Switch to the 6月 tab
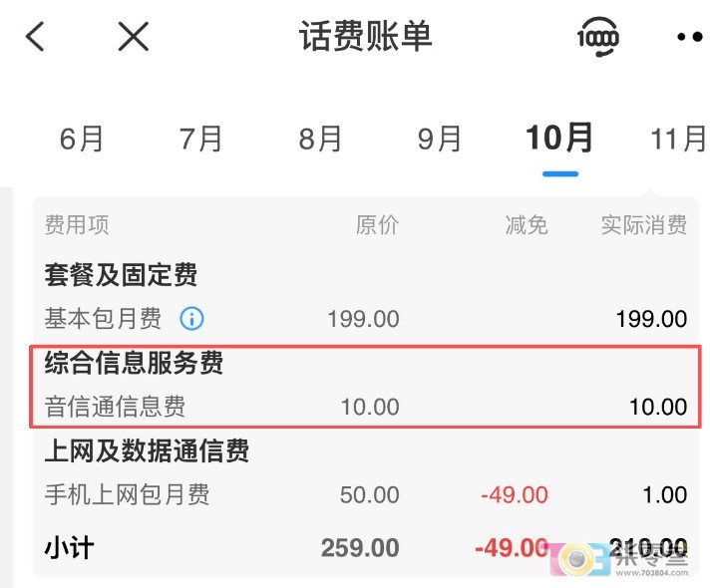 point(82,139)
